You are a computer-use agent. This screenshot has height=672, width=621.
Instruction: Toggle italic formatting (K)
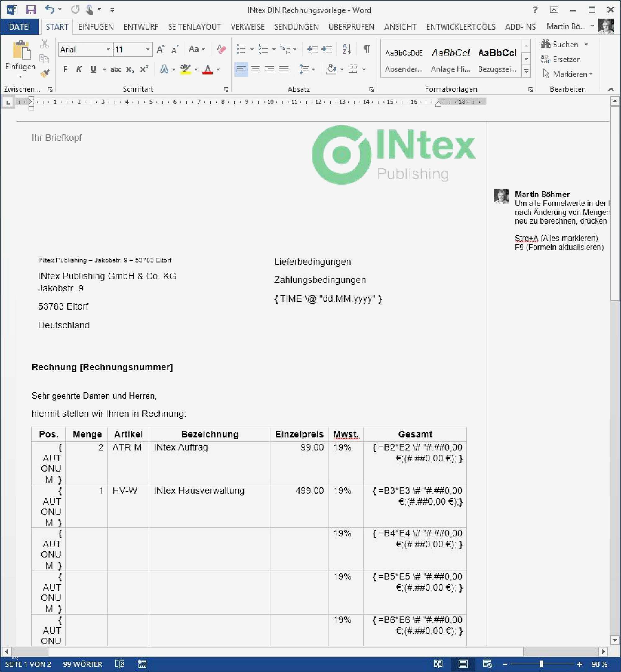[79, 69]
